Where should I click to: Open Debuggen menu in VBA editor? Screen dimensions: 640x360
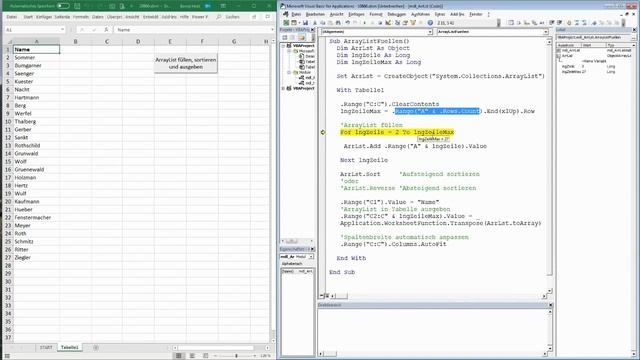tap(396, 14)
